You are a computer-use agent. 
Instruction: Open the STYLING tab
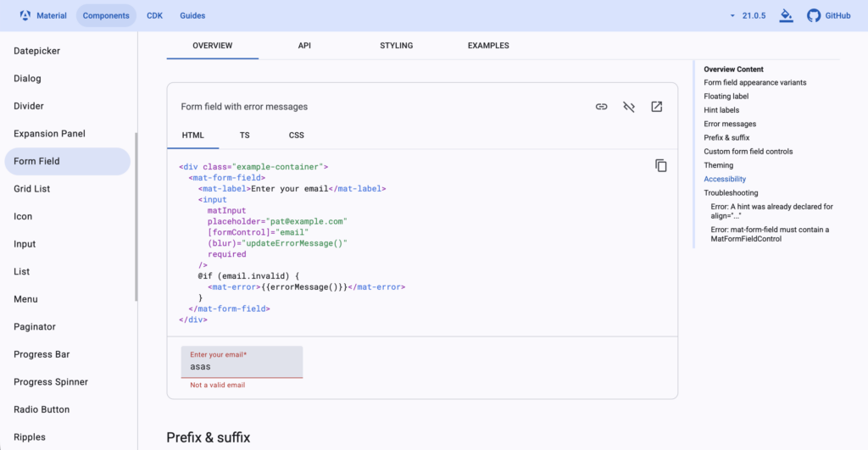point(396,46)
